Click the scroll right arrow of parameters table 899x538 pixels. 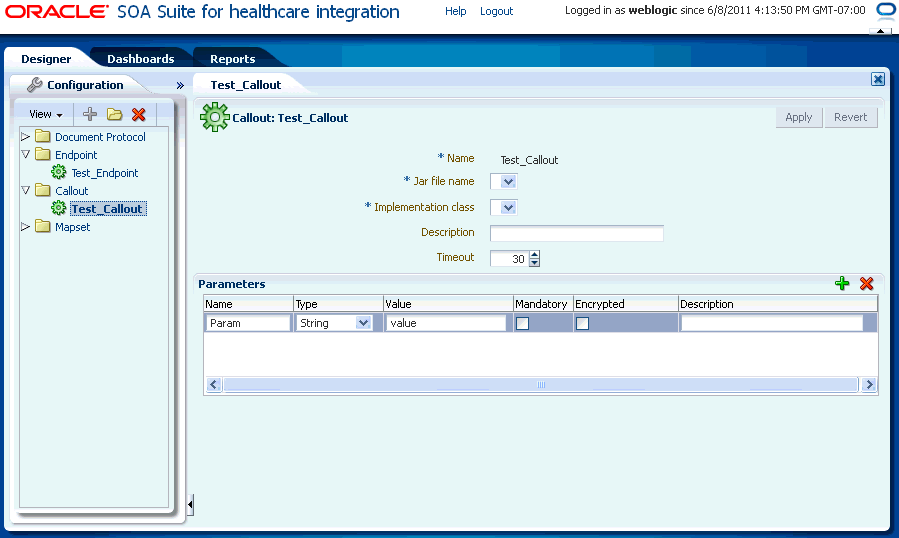[869, 384]
